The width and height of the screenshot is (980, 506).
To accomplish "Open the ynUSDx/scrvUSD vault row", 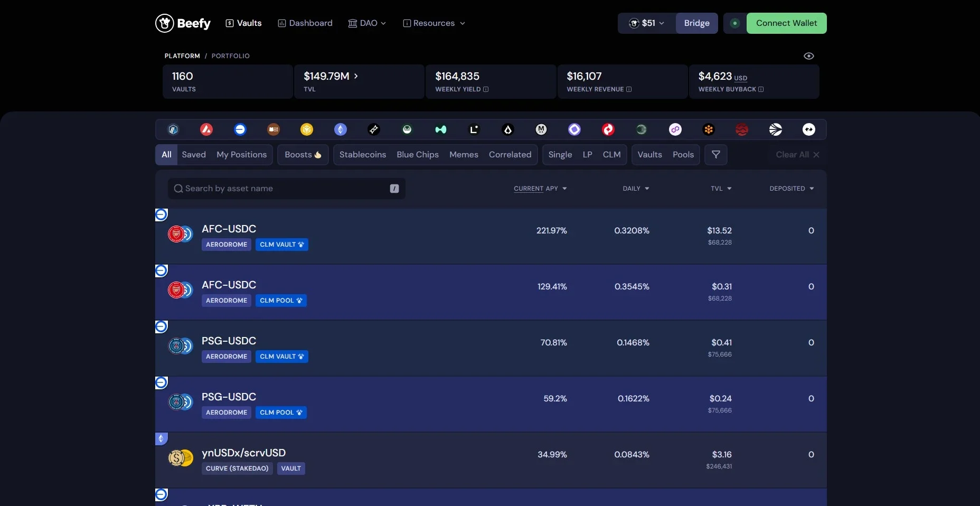I will [x=491, y=460].
